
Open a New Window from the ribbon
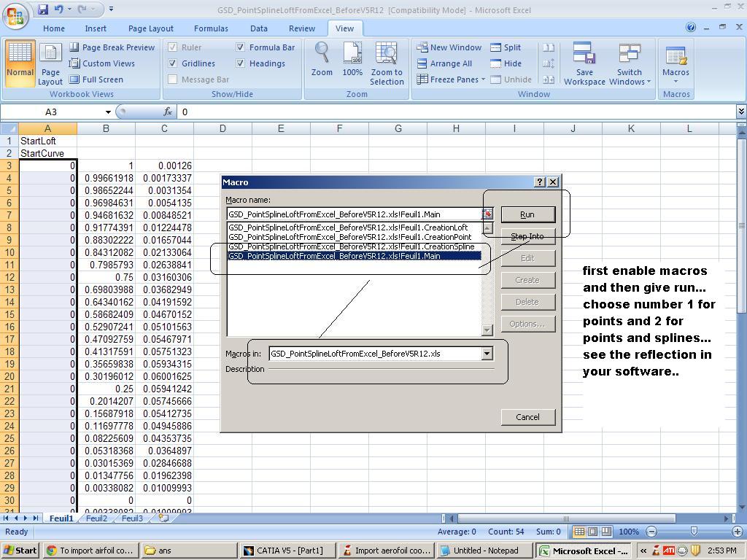pyautogui.click(x=448, y=47)
